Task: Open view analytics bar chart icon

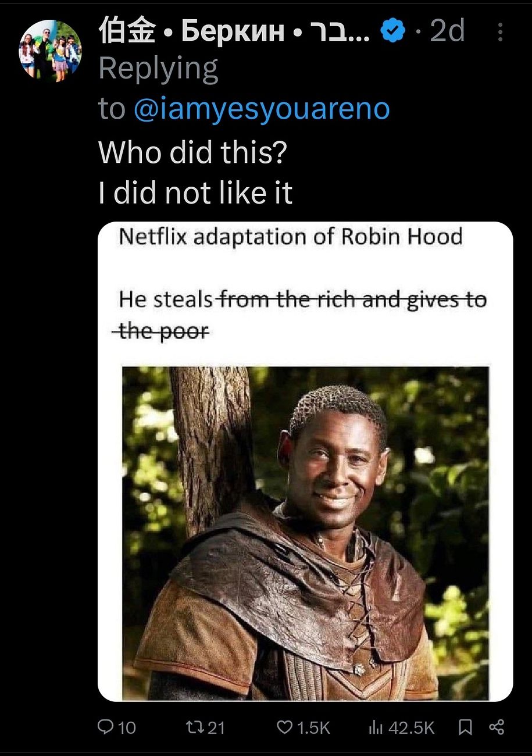Action: point(376,727)
